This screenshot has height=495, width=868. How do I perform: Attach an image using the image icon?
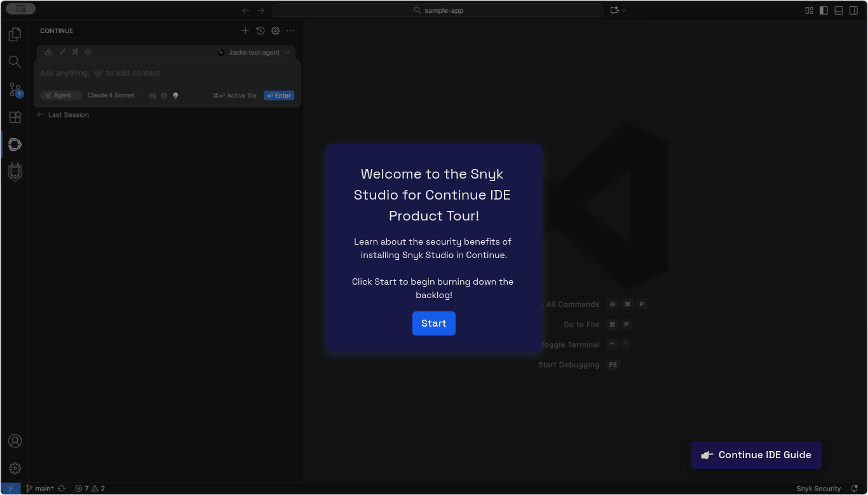coord(153,95)
